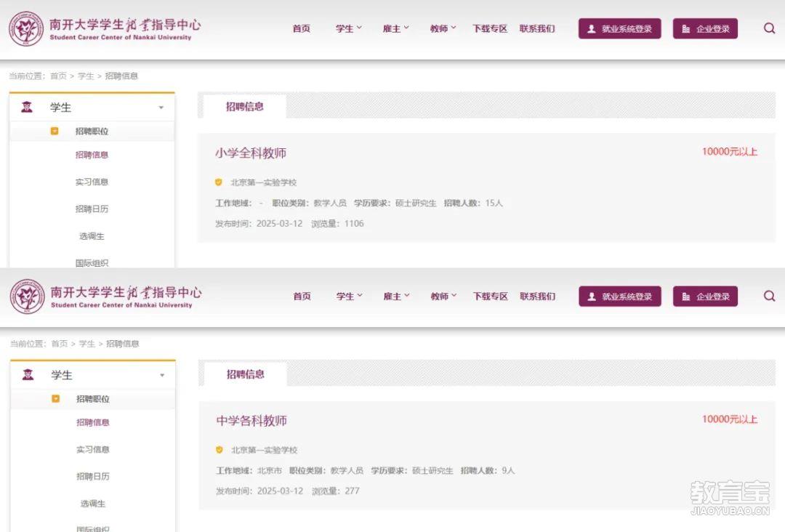Viewport: 785px width, 532px height.
Task: Click 企业登录 button in upper header
Action: 705,28
